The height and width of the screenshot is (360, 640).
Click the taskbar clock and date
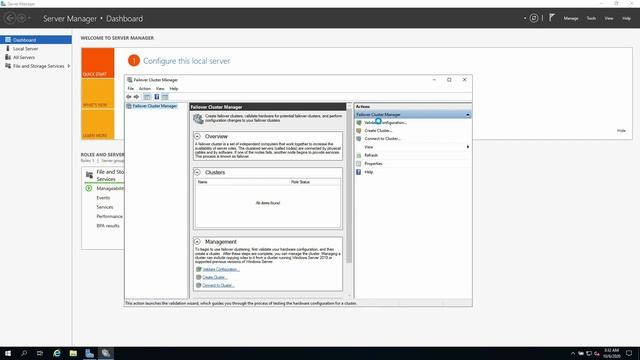611,353
